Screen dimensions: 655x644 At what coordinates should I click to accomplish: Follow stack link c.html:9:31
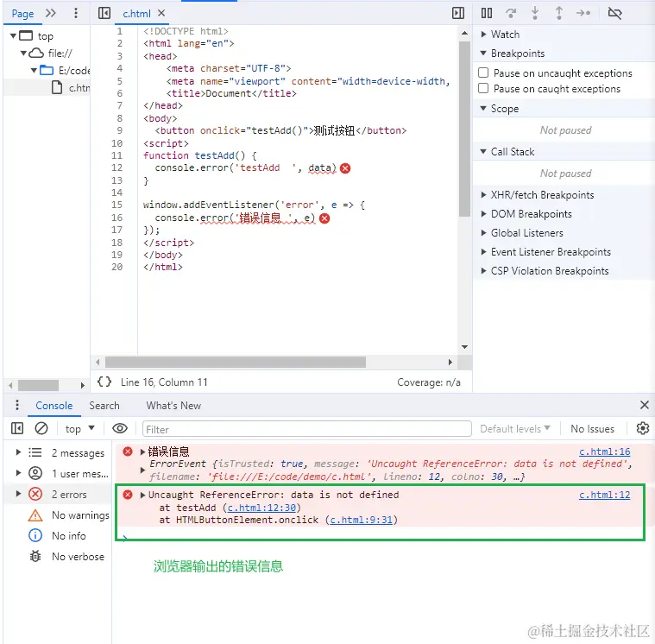(362, 520)
